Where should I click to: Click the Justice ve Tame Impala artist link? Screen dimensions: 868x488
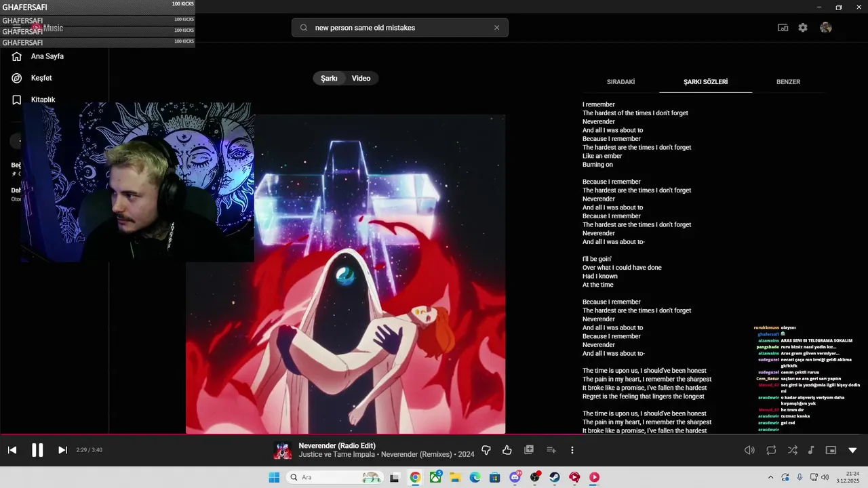coord(337,455)
